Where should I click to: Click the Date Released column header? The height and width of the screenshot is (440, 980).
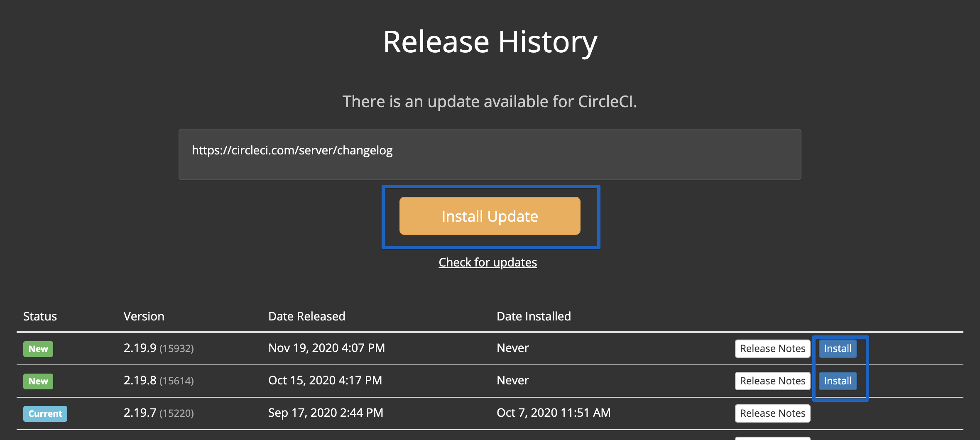(x=306, y=316)
